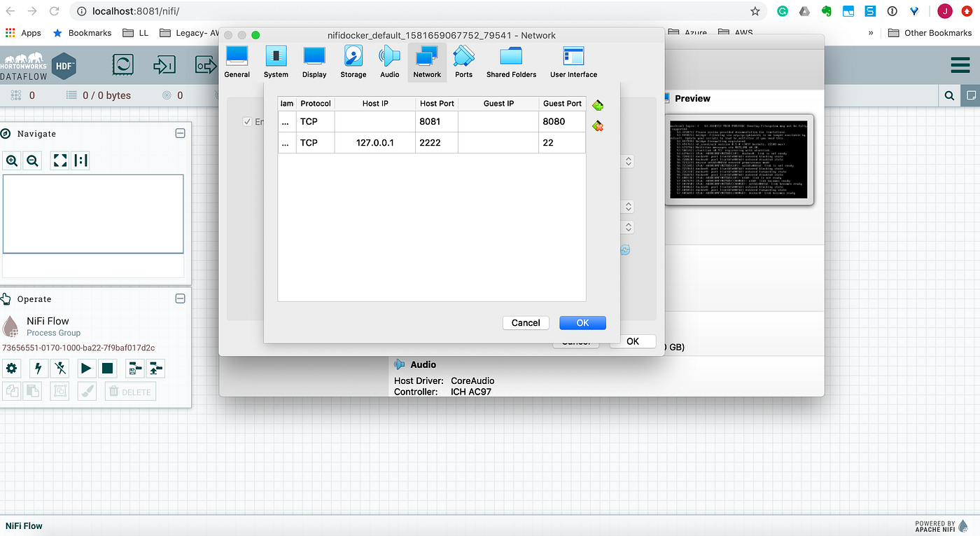Open the Evernote extension
The height and width of the screenshot is (536, 980).
tap(826, 11)
